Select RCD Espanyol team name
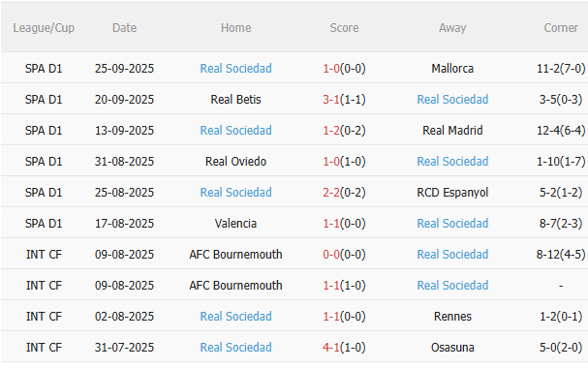 click(452, 193)
